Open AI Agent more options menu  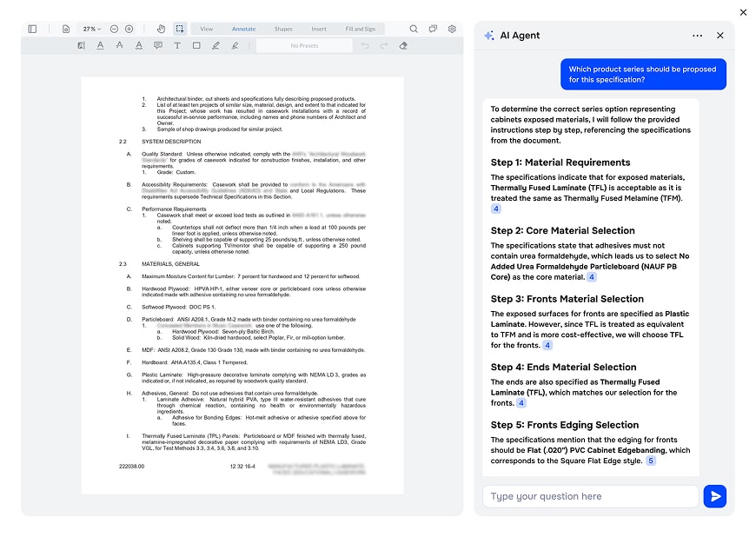[x=697, y=36]
